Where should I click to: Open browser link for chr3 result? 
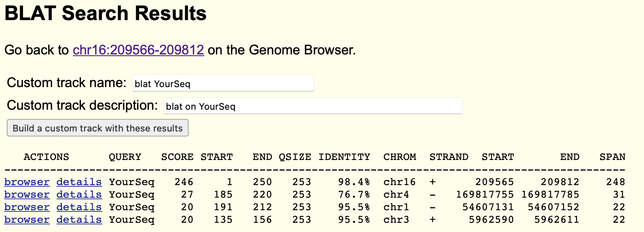point(27,220)
